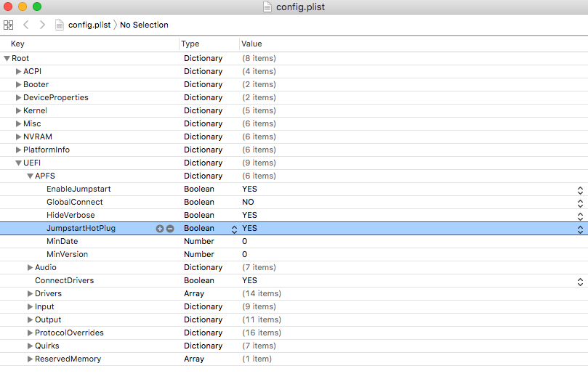This screenshot has height=379, width=588.
Task: Click Number type of MinDate row
Action: pos(198,242)
